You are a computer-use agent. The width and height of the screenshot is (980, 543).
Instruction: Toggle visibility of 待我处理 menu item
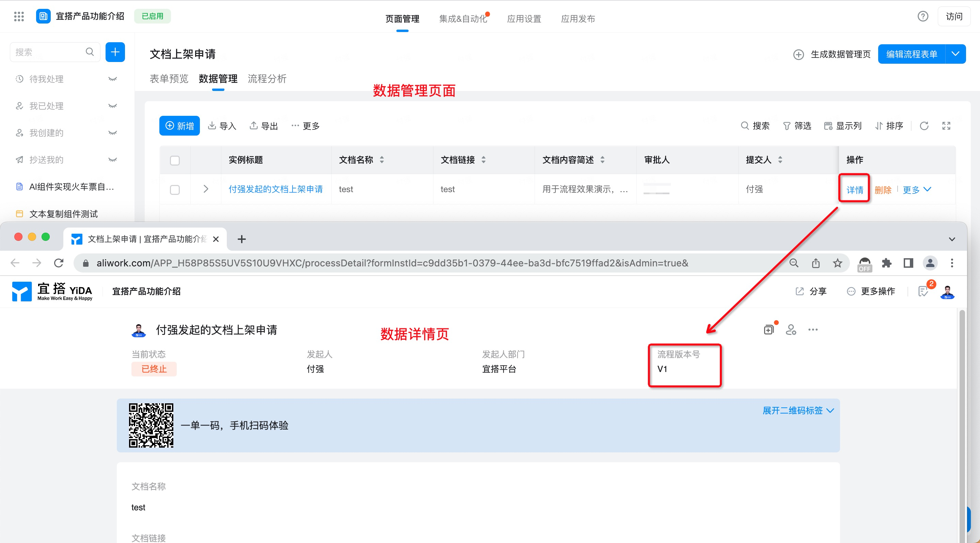(112, 79)
